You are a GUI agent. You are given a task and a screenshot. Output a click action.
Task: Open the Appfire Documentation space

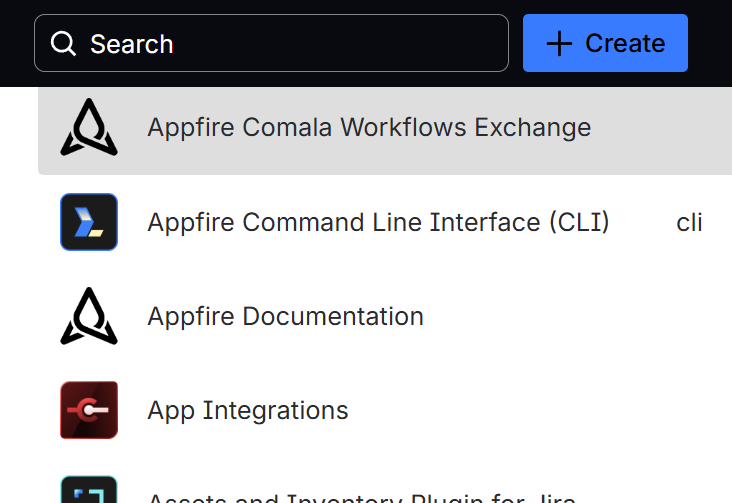coord(285,316)
